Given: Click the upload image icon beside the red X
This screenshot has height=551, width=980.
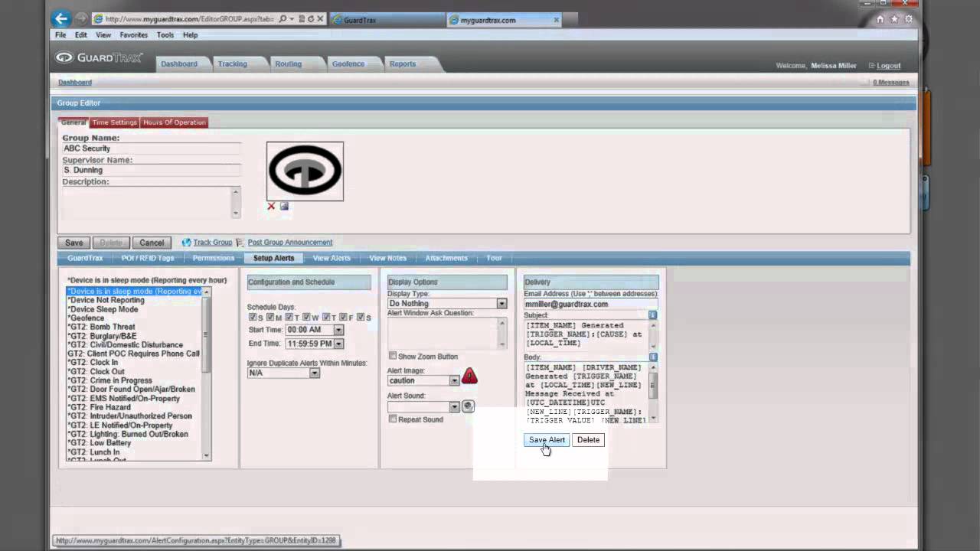Looking at the screenshot, I should [x=284, y=206].
